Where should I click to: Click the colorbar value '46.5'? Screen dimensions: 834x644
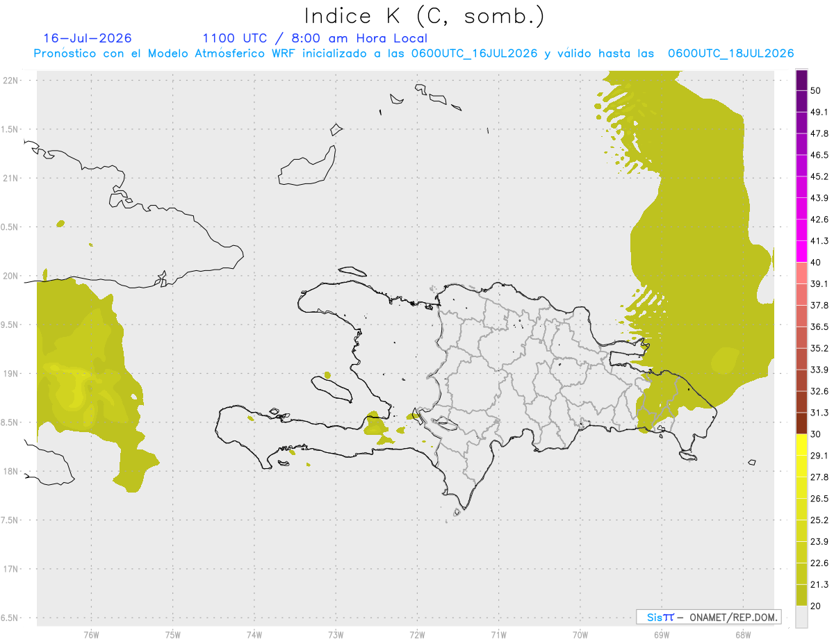820,155
